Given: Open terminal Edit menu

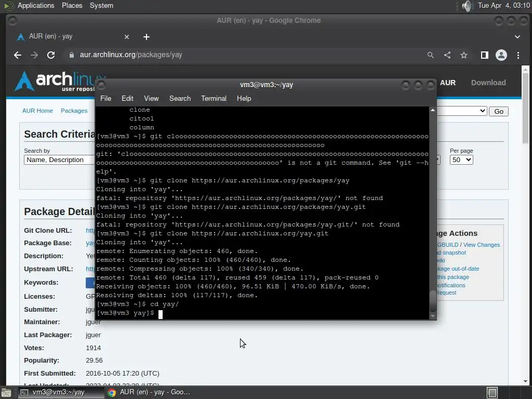Looking at the screenshot, I should pyautogui.click(x=127, y=98).
